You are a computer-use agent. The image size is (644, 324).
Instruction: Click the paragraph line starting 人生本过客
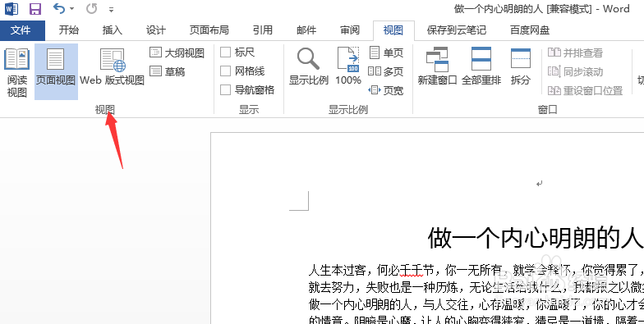pyautogui.click(x=476, y=271)
